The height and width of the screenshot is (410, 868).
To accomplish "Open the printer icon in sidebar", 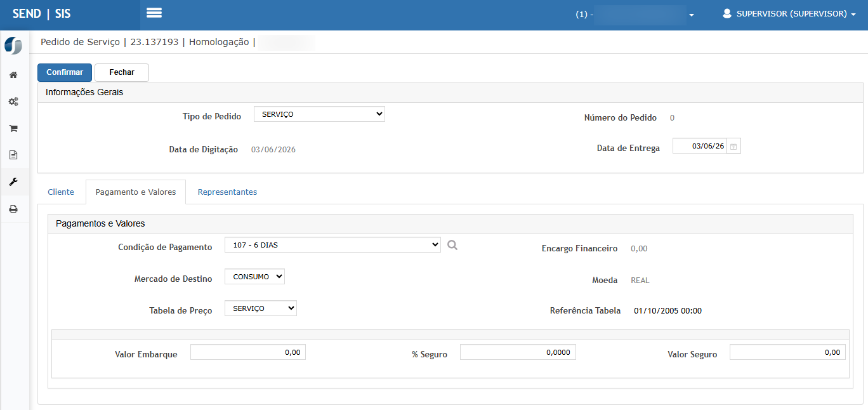I will [13, 209].
